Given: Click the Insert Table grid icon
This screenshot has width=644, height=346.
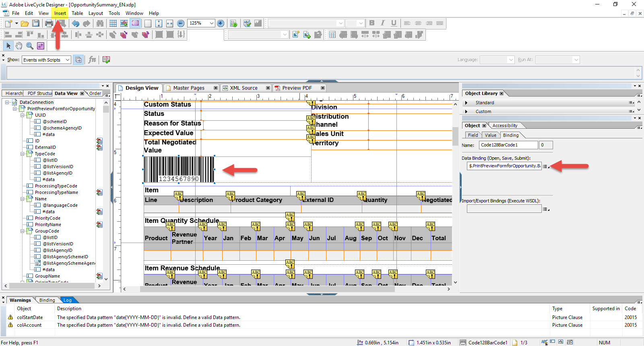Looking at the screenshot, I should coord(332,35).
